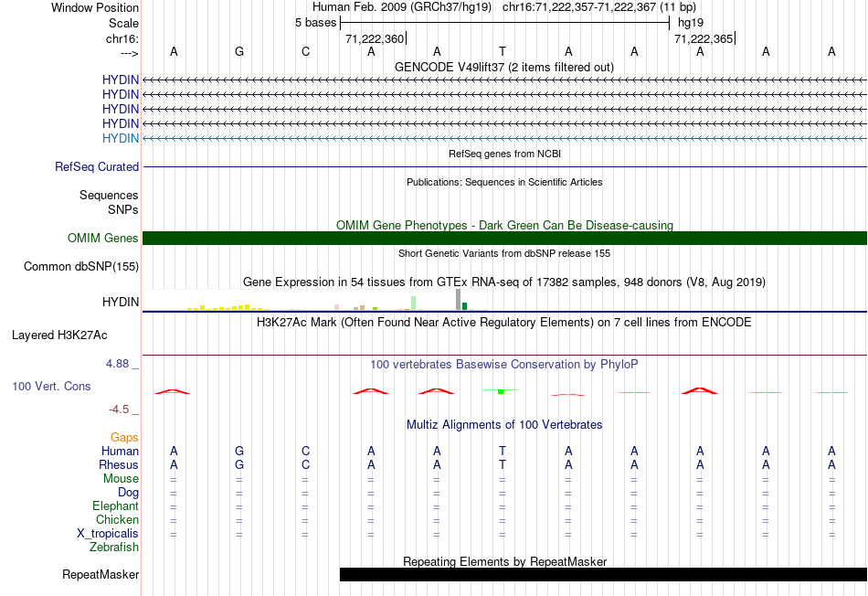Click the RefSeq Curated track label
Viewport: 868px width, 596px height.
point(97,166)
